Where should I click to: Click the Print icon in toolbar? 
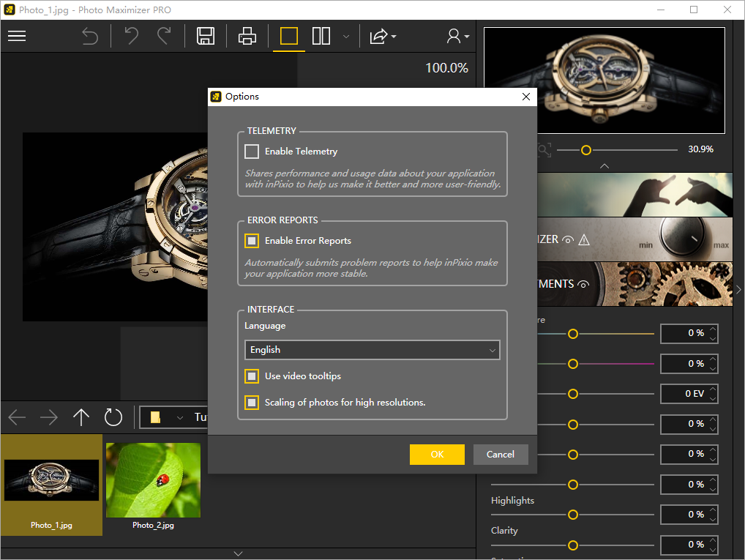(x=247, y=36)
